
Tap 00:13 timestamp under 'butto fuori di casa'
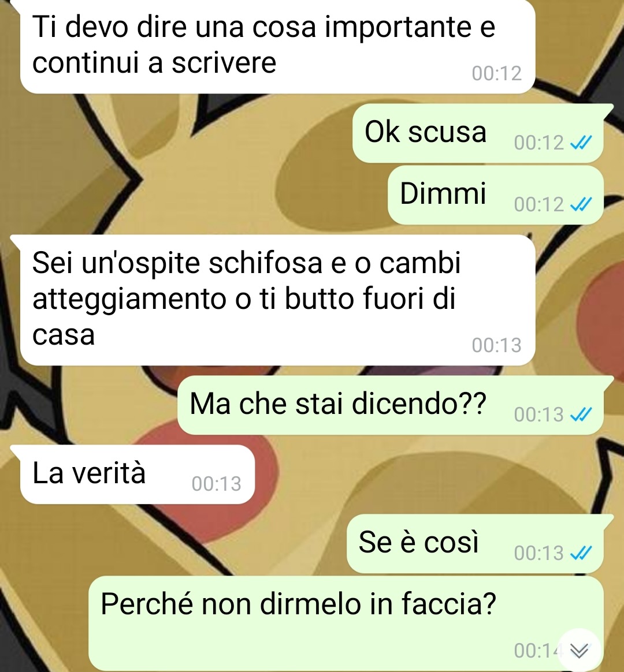coord(497,345)
